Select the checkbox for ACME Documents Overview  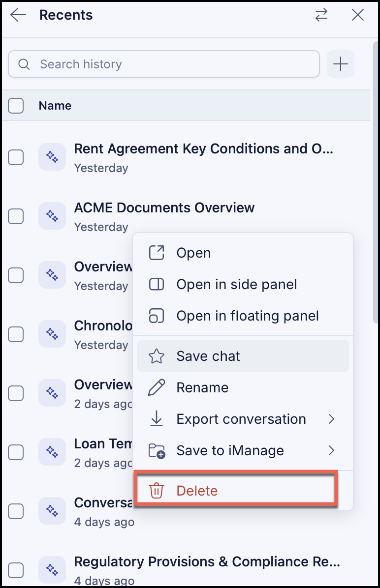[16, 216]
